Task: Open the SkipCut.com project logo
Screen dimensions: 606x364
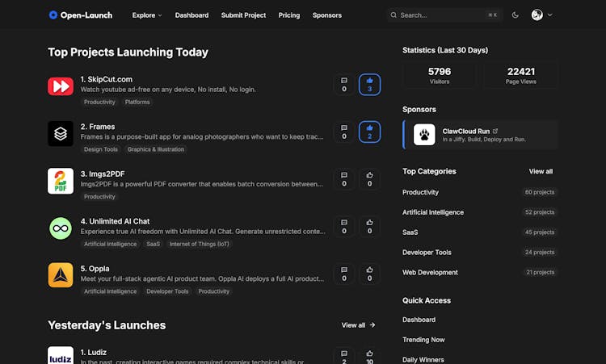Action: (x=61, y=86)
